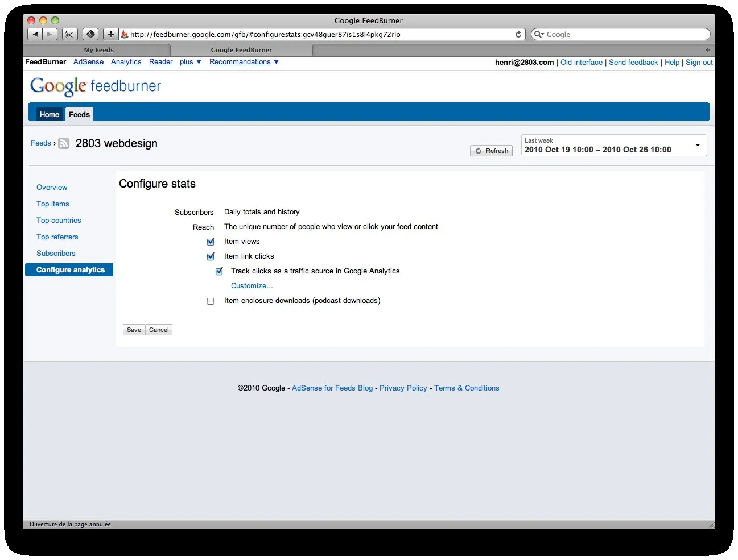This screenshot has width=738, height=560.
Task: Click the magnifier icon in Google search field
Action: pyautogui.click(x=538, y=34)
